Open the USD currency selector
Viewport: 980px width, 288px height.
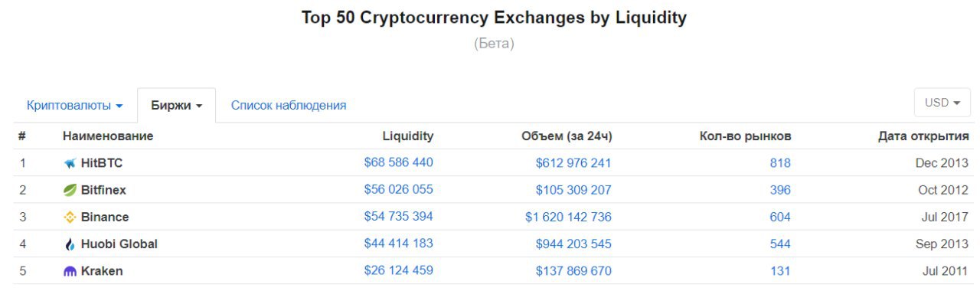[942, 103]
